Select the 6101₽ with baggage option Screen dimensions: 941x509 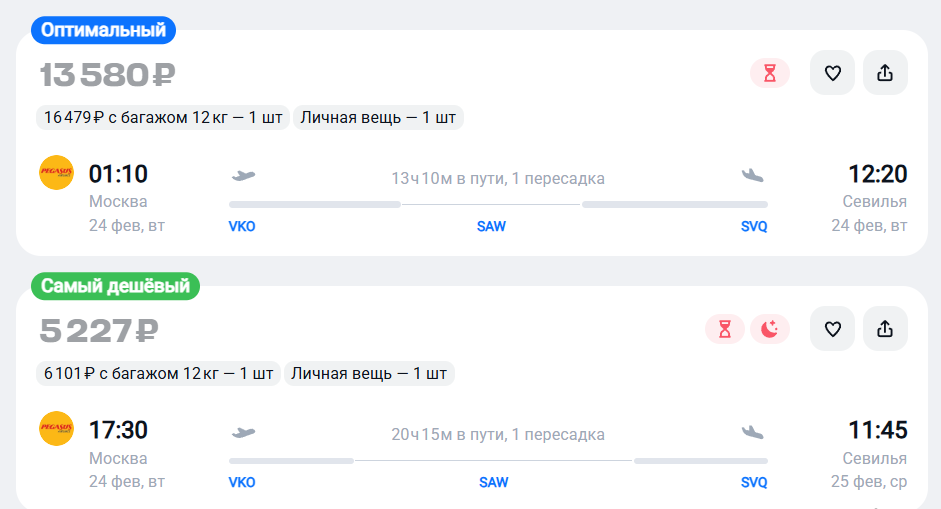pyautogui.click(x=158, y=374)
